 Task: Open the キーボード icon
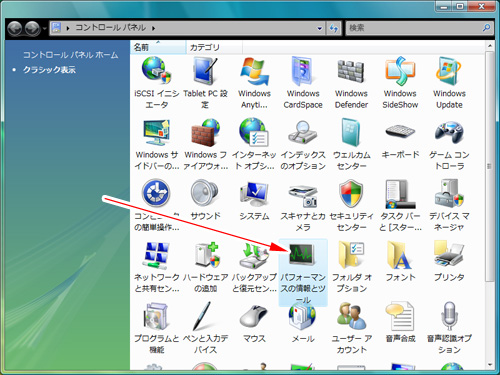point(400,132)
